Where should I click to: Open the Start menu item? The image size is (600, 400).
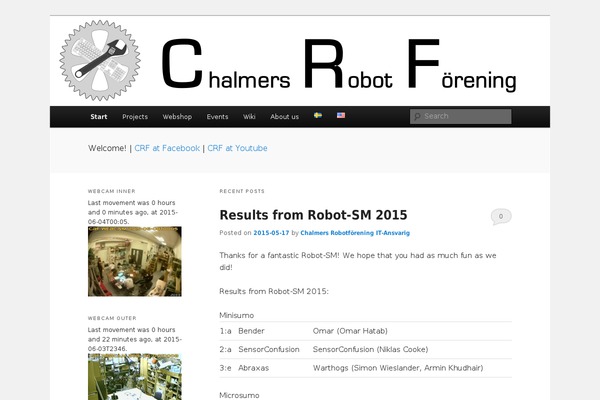[99, 117]
